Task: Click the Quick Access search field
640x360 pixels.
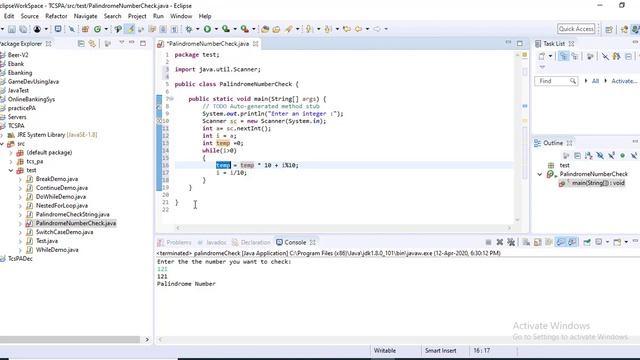Action: tap(576, 29)
